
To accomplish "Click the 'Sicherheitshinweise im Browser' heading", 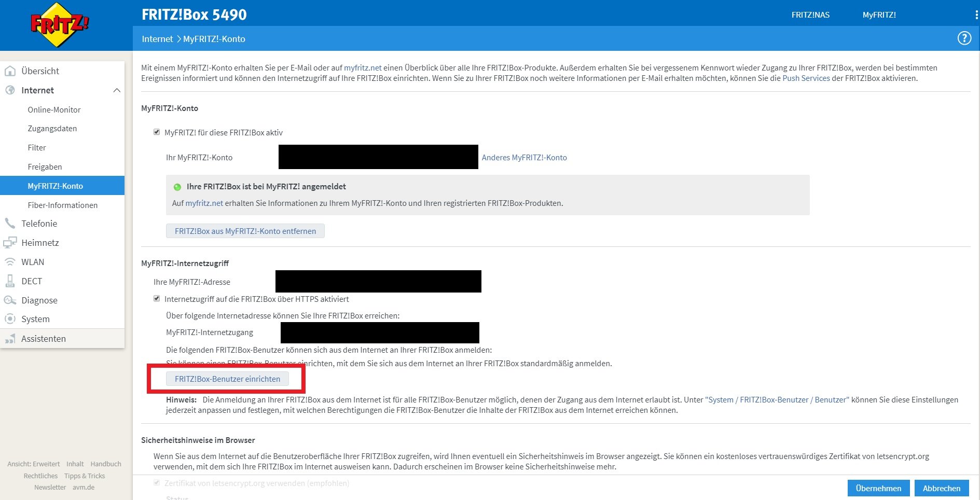I will [x=198, y=440].
